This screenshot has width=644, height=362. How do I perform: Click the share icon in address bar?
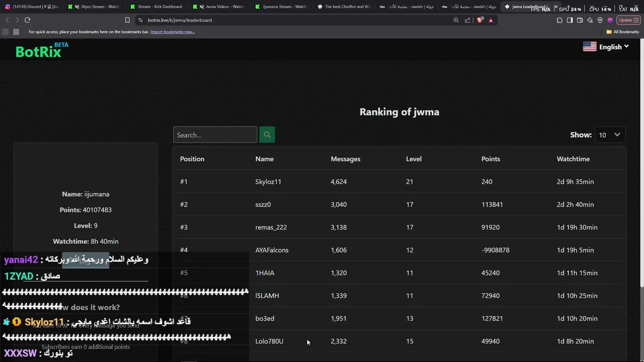pyautogui.click(x=467, y=20)
